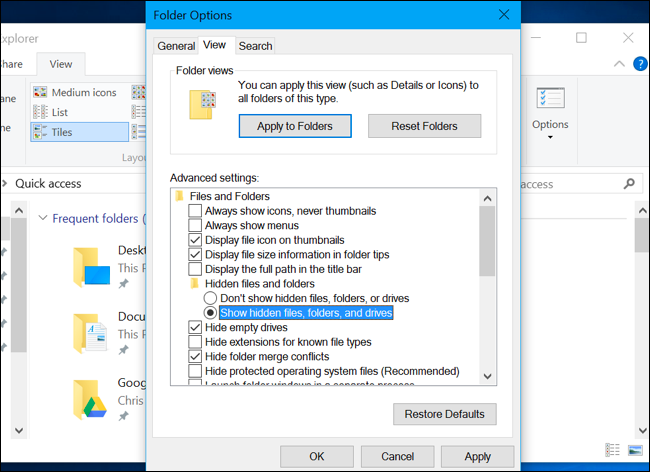Screen dimensions: 650x472
Task: Collapse the Frequent folders section
Action: pyautogui.click(x=43, y=218)
